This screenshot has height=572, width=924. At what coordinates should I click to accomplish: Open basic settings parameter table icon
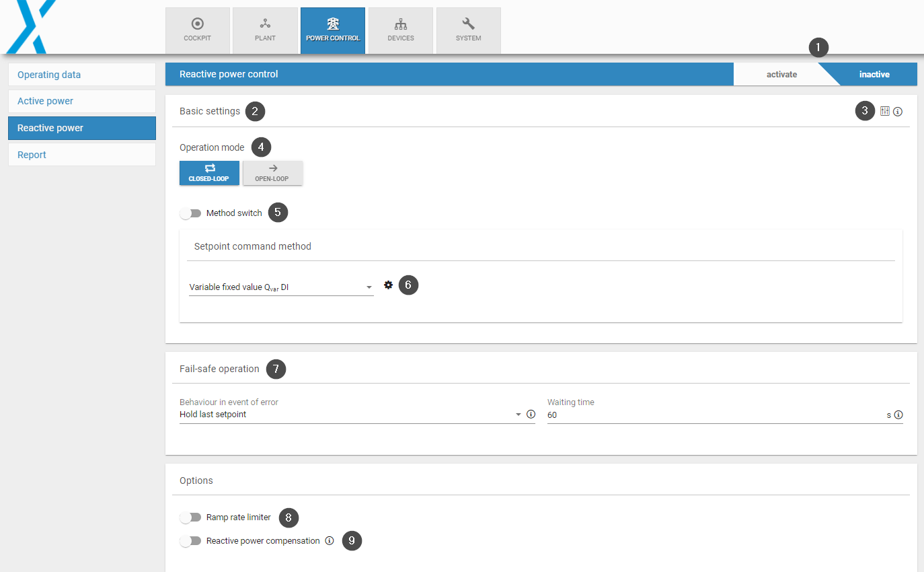pyautogui.click(x=885, y=111)
